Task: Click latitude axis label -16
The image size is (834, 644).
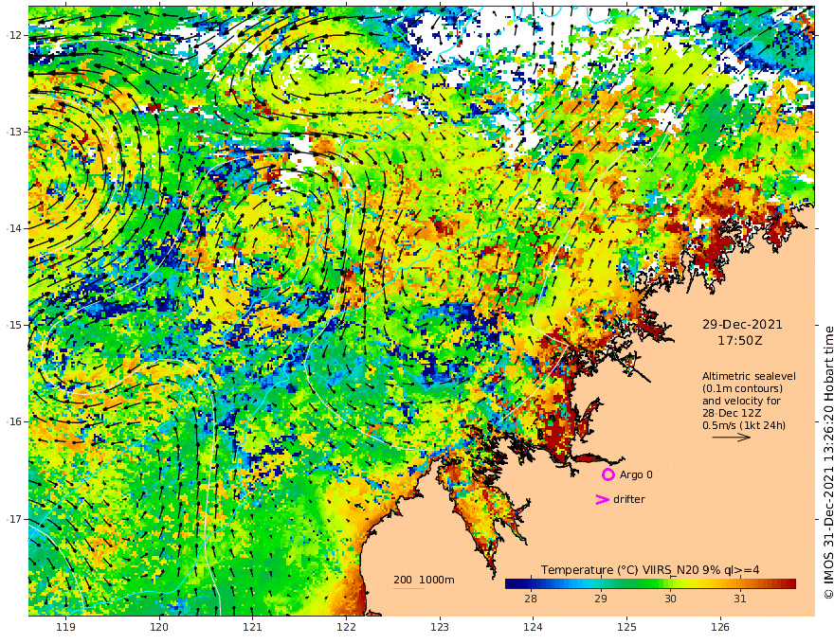Action: (x=14, y=421)
